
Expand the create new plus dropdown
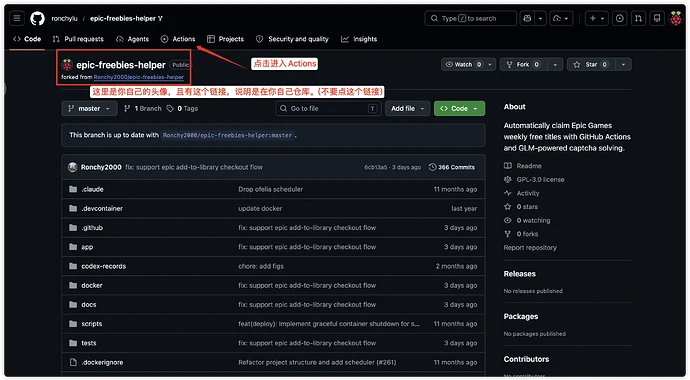[597, 18]
